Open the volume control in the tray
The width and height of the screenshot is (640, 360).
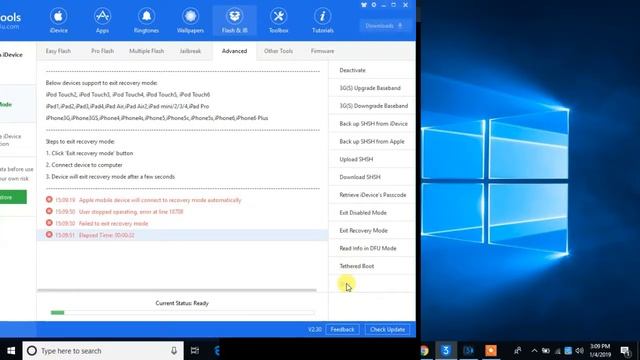click(580, 351)
